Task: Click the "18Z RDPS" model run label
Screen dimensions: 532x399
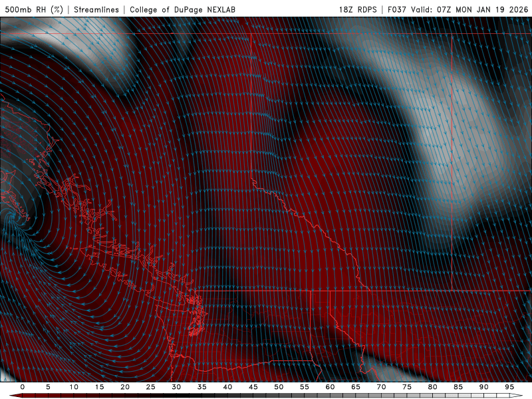Action: click(358, 9)
